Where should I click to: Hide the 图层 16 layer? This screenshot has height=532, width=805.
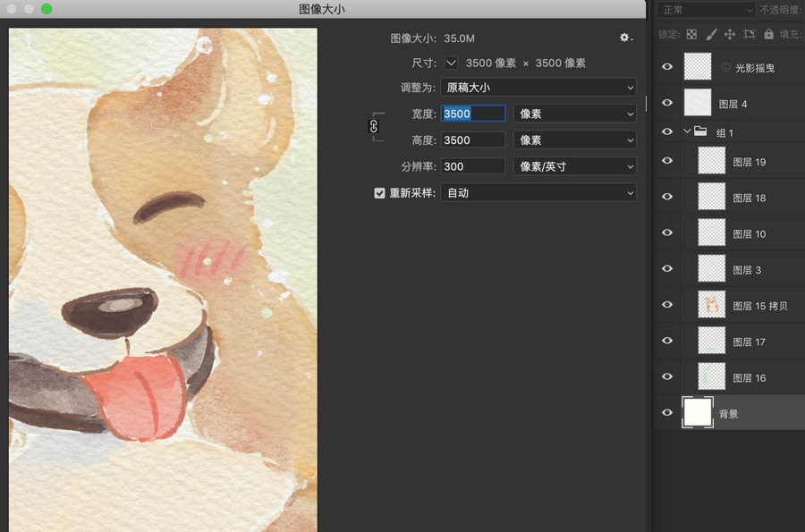pyautogui.click(x=667, y=376)
